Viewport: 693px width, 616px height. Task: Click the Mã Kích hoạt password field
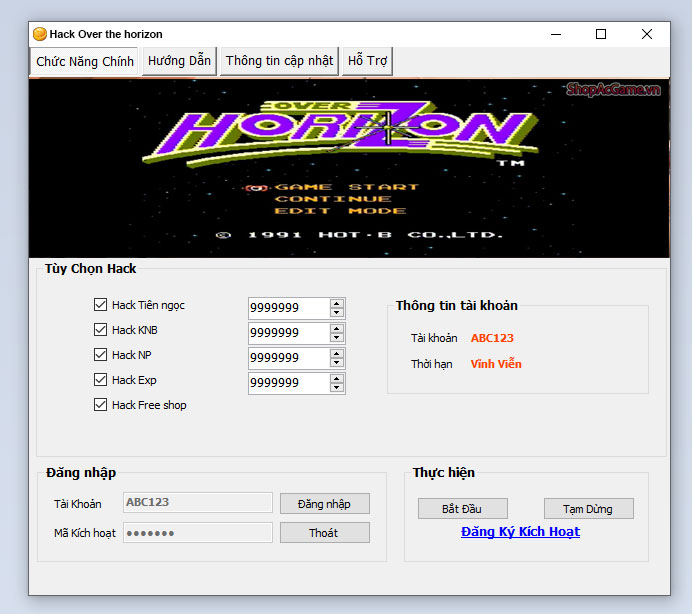pos(198,533)
